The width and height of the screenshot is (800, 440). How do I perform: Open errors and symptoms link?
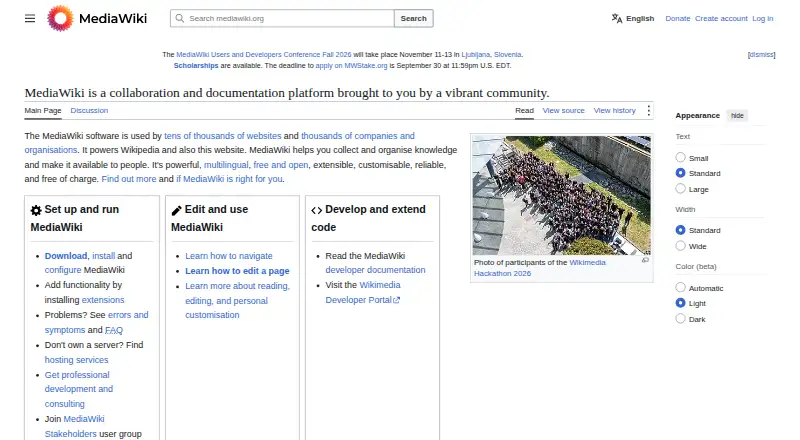point(96,323)
